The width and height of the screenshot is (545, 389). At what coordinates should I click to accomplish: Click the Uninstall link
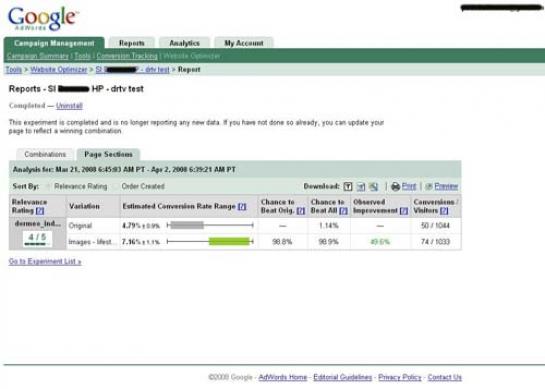(x=69, y=106)
